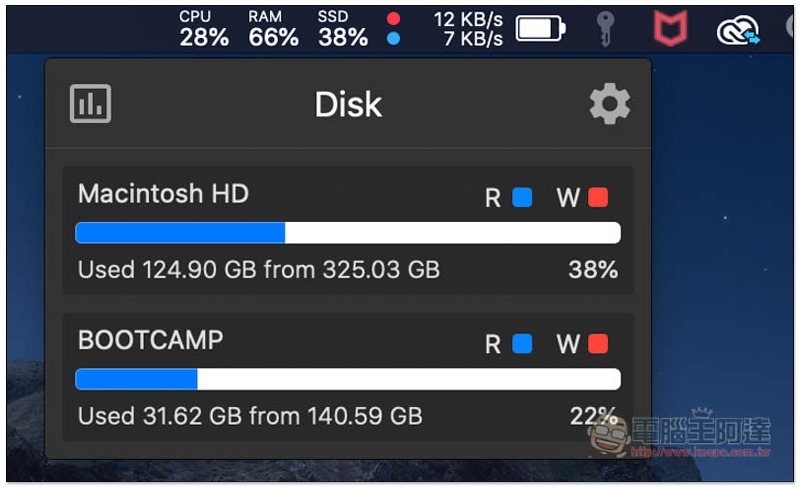Click the SSD 38% menu bar item
The height and width of the screenshot is (488, 800).
coord(343,29)
